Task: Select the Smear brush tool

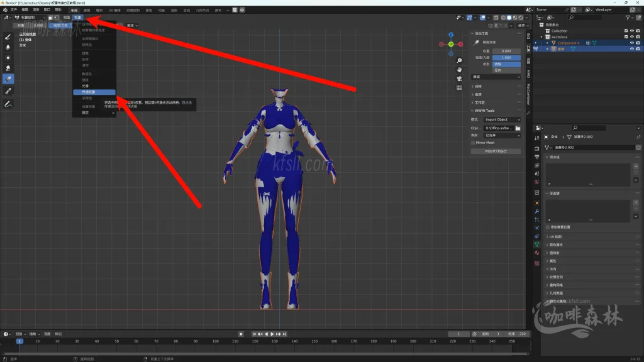Action: click(8, 69)
